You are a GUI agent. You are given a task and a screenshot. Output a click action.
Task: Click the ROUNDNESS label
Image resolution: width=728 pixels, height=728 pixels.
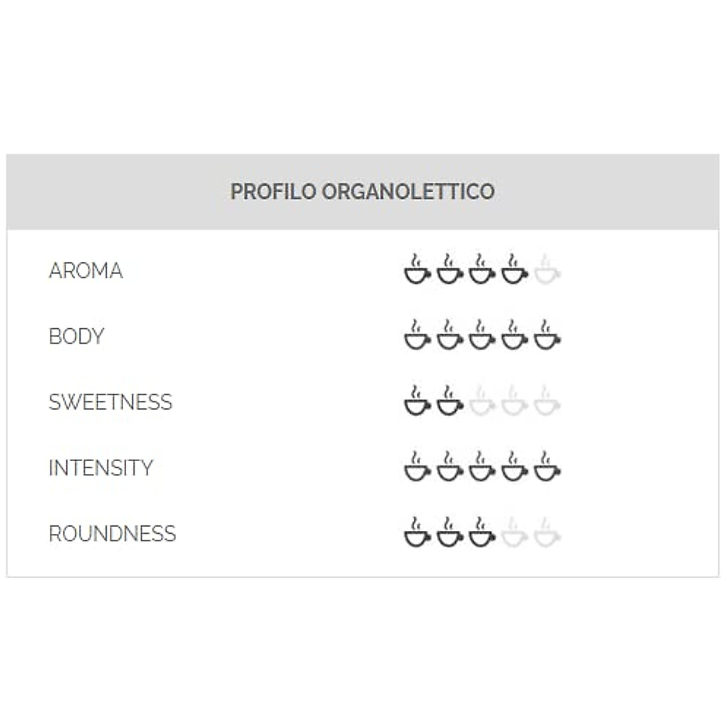coord(112,534)
